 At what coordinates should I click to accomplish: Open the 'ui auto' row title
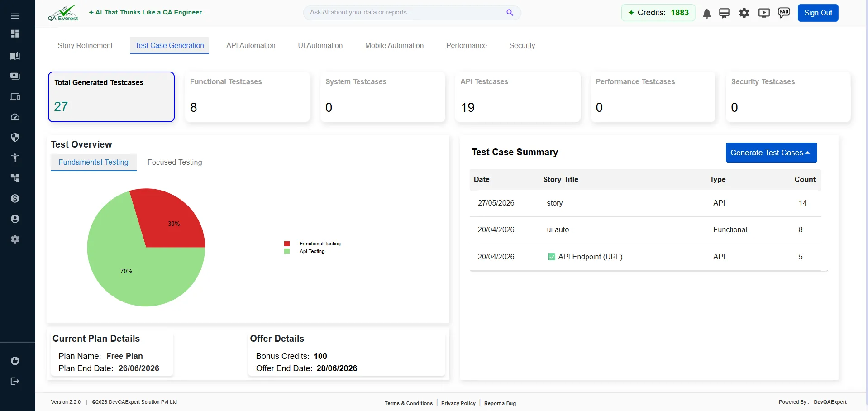point(558,230)
